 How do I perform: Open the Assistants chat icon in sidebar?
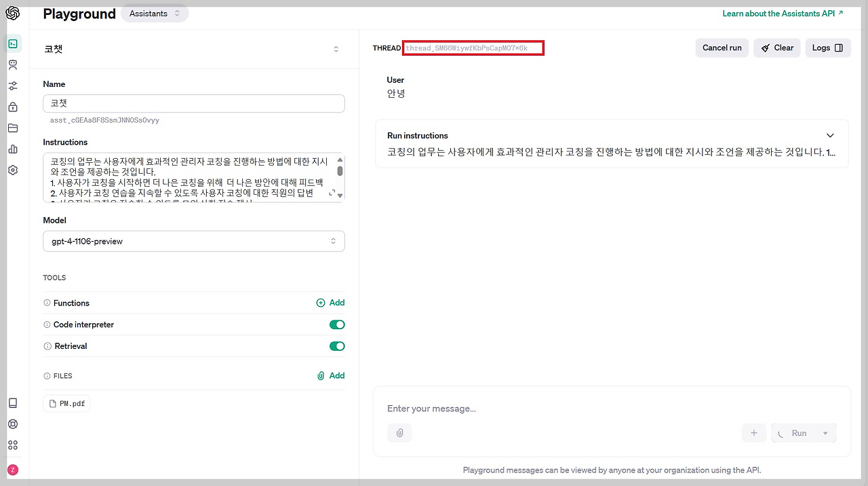(x=12, y=64)
